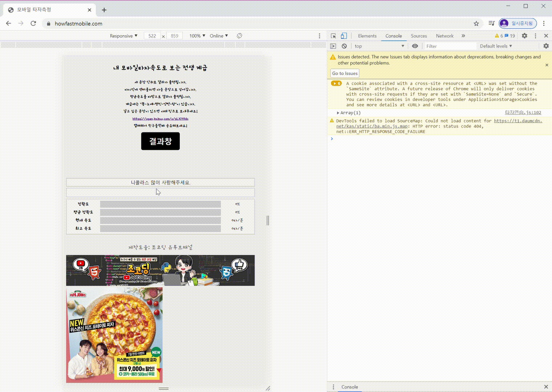552x392 pixels.
Task: Edit the viewport width field 522
Action: coord(152,36)
